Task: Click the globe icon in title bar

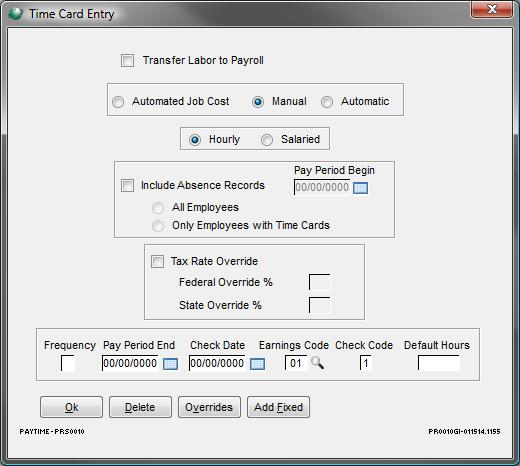Action: [x=15, y=14]
